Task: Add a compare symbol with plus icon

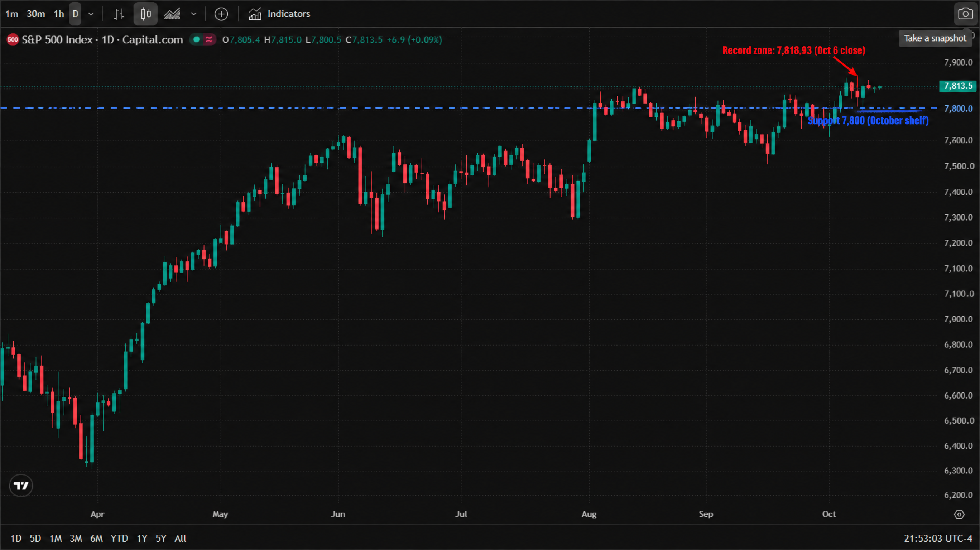Action: [221, 14]
